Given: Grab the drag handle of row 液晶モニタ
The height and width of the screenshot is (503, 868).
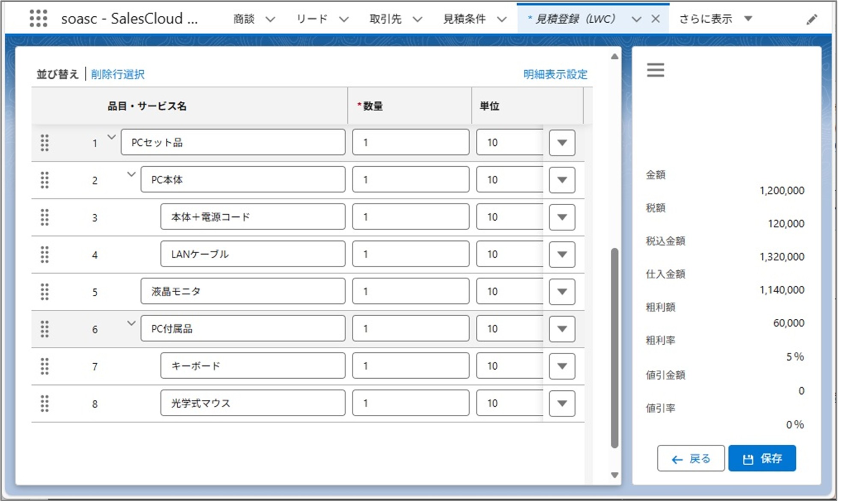Looking at the screenshot, I should tap(45, 291).
